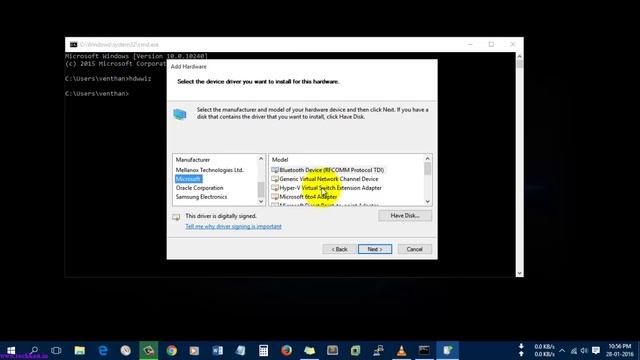Image resolution: width=640 pixels, height=360 pixels.
Task: Open the network icon in the system tray
Action: pos(574,351)
